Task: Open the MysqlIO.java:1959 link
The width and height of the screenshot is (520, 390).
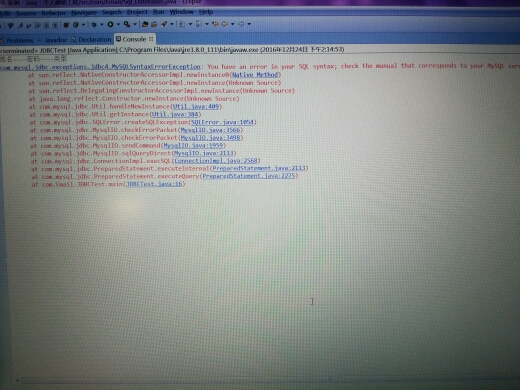Action: 194,146
